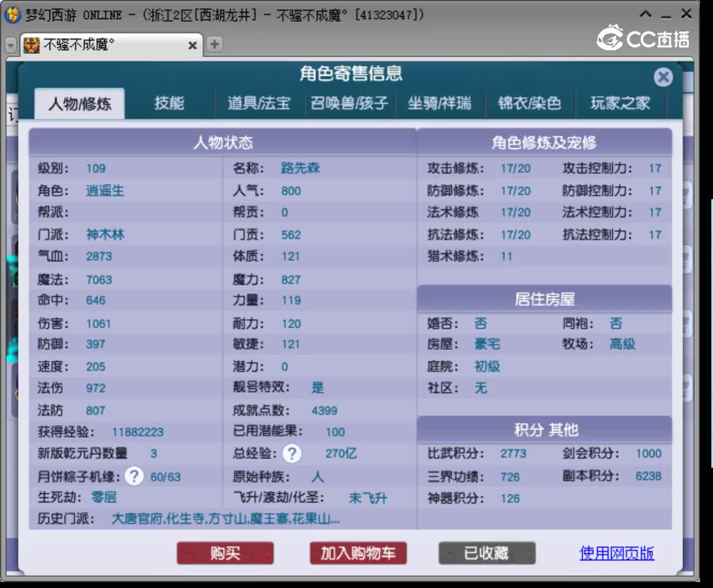Open the 锦衣/染色 tab
The image size is (713, 588).
[529, 103]
